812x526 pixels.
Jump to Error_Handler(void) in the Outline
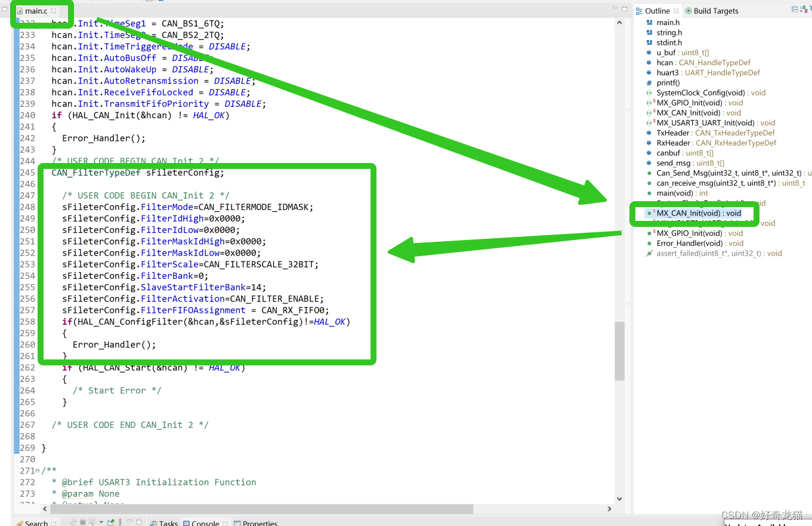point(696,243)
